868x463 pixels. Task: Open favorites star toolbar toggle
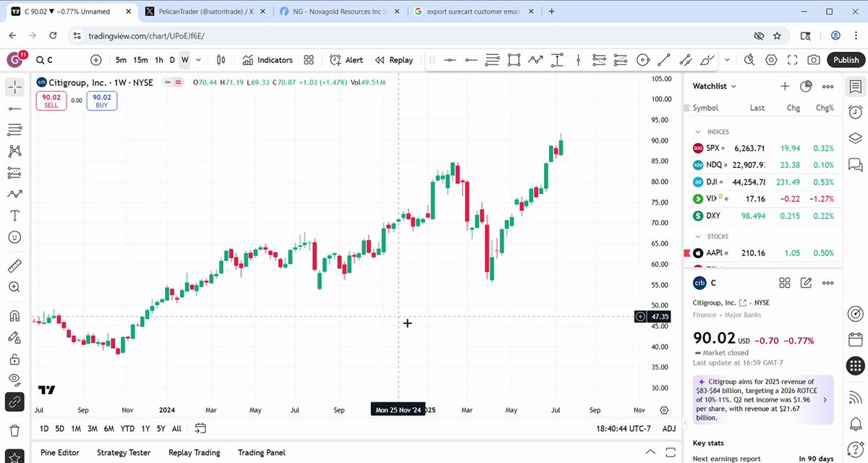14,456
